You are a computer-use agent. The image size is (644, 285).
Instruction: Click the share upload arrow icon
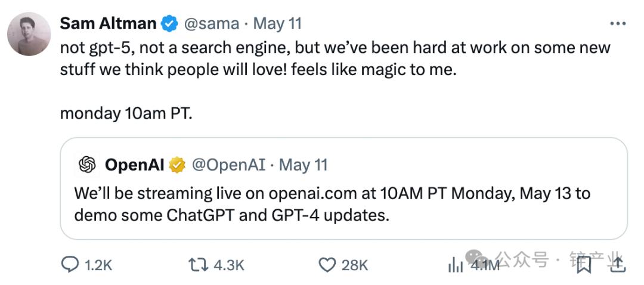click(618, 264)
